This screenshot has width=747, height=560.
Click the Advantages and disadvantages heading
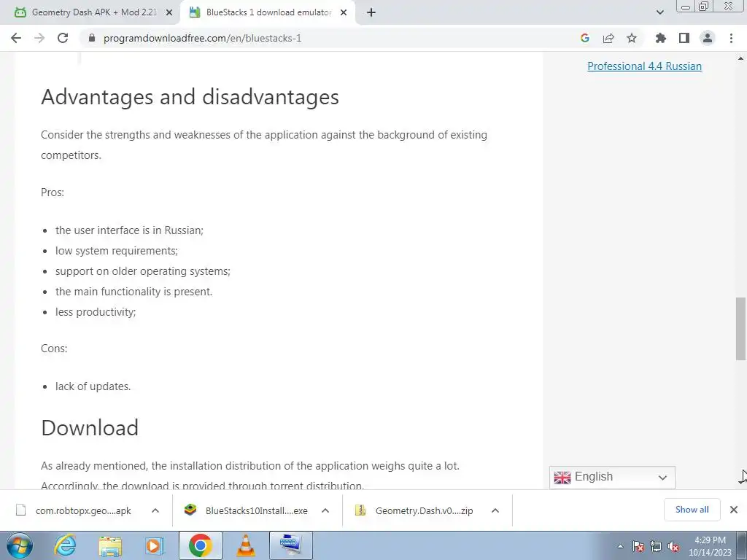(x=190, y=97)
